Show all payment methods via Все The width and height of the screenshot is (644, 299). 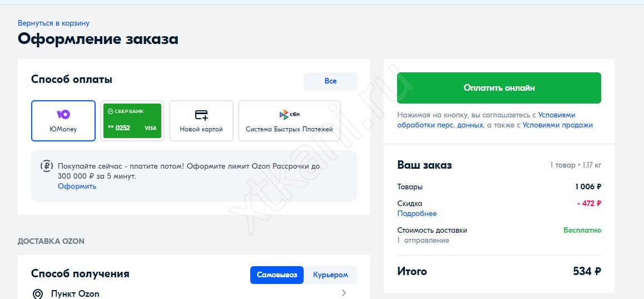330,81
